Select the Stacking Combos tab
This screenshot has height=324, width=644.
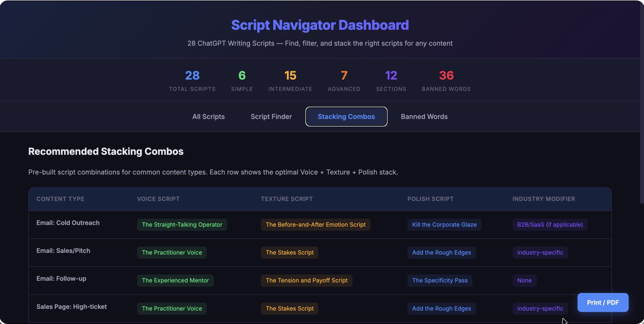(346, 117)
